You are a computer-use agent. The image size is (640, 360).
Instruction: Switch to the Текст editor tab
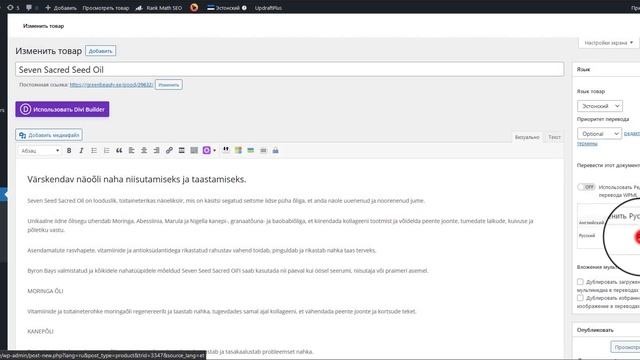click(x=554, y=137)
